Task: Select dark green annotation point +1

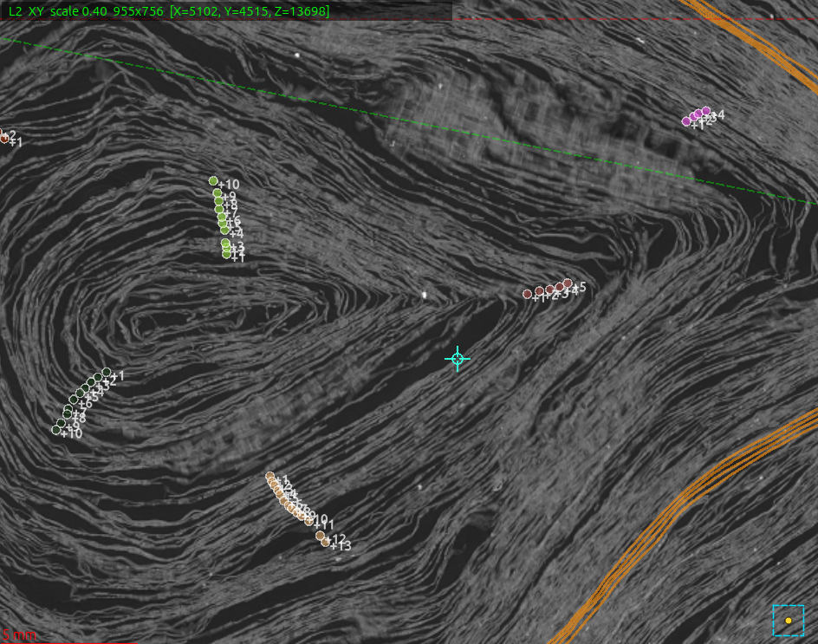Action: coord(107,372)
